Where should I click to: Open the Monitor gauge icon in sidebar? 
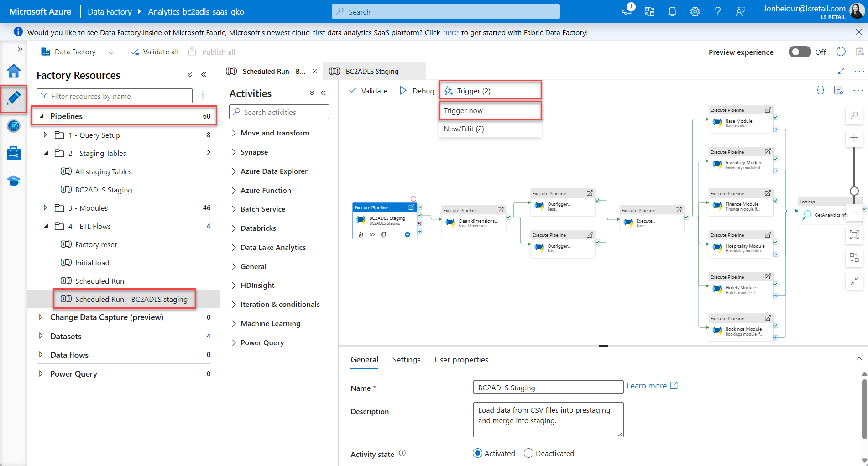(x=14, y=126)
